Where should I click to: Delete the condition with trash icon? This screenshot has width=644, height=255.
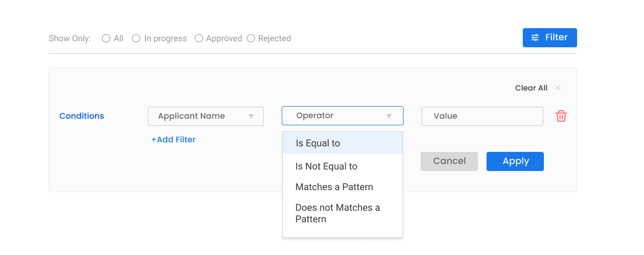(561, 116)
